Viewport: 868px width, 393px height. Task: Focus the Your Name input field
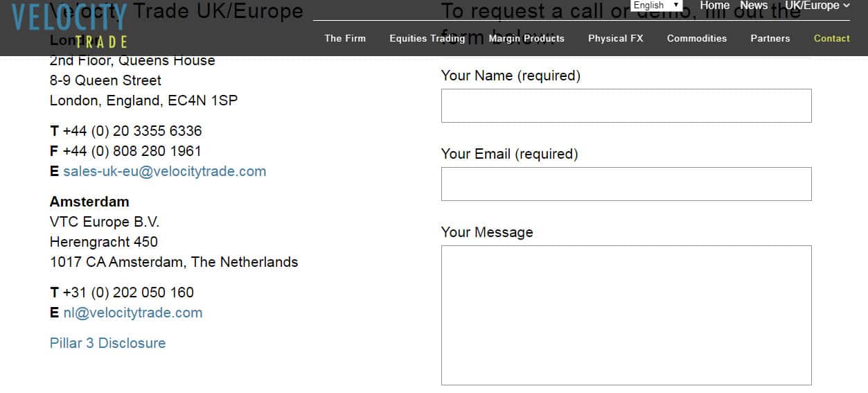626,105
